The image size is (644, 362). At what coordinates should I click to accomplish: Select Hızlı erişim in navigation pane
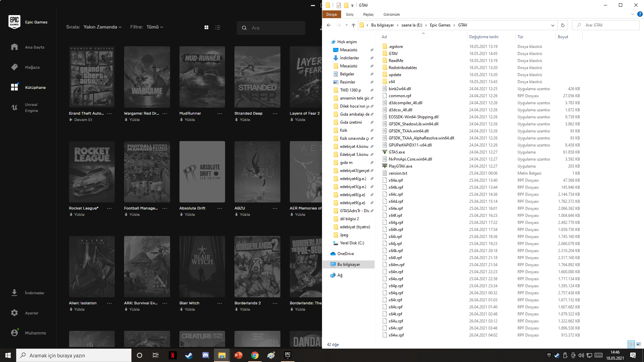[347, 42]
